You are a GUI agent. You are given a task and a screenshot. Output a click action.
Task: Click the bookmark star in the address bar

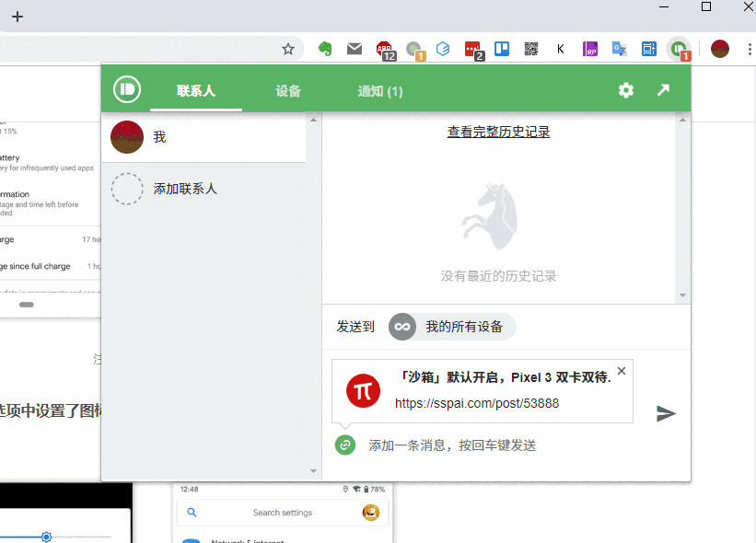288,50
